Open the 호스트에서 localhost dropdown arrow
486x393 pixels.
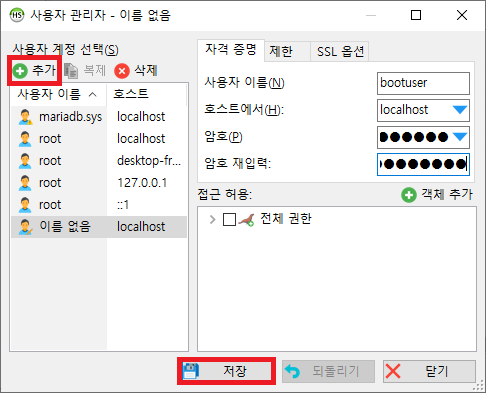pos(460,110)
